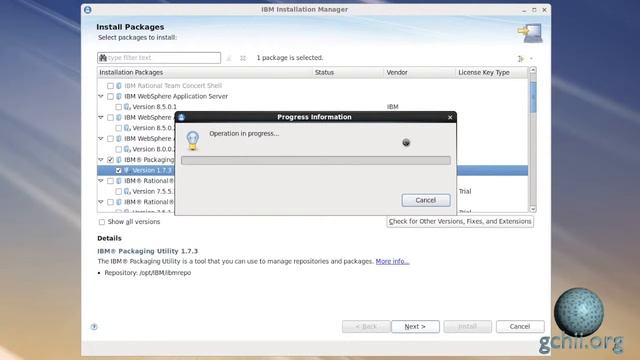Click the view menu icon above License Key Type
Viewport: 640px width, 360px height.
521,59
